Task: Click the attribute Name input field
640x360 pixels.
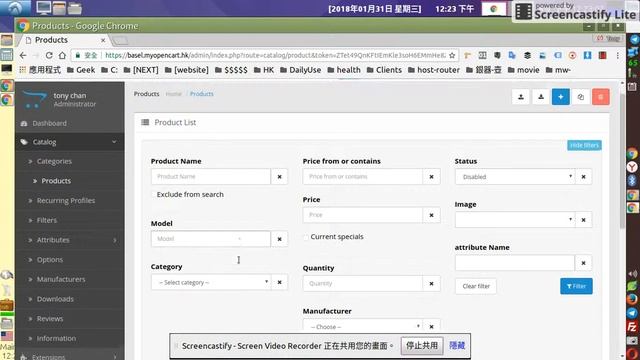Action: (515, 263)
